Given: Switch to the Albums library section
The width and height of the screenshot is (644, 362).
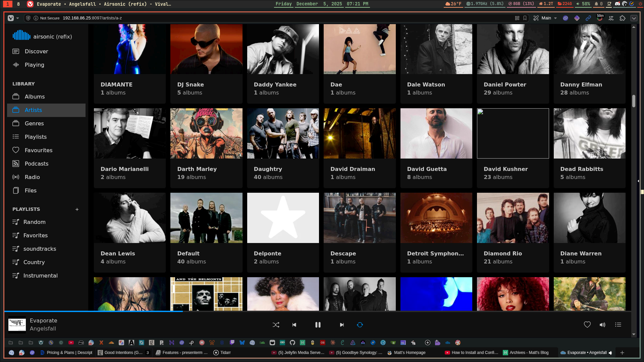Looking at the screenshot, I should click(35, 97).
